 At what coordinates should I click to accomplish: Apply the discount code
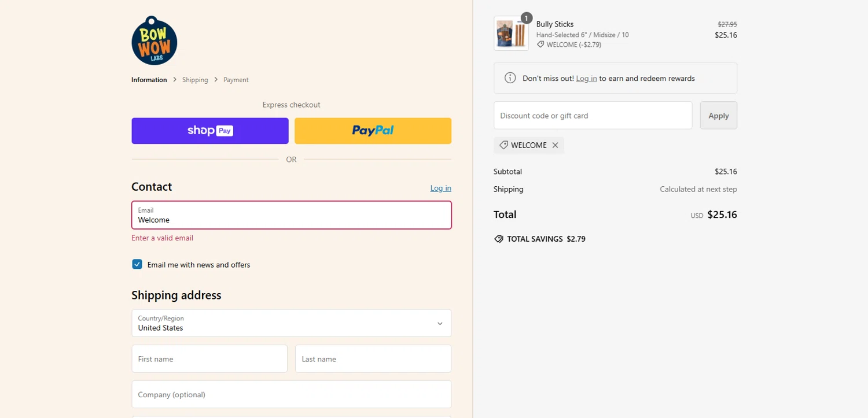point(718,116)
